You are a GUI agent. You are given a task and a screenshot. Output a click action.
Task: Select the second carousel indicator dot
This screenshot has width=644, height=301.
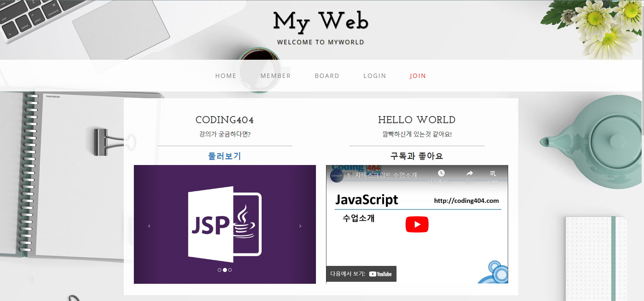tap(225, 270)
